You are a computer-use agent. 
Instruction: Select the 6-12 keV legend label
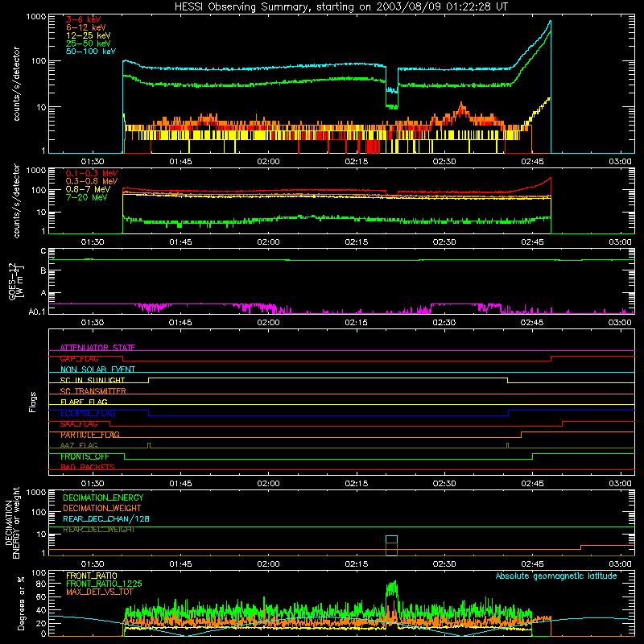(85, 27)
